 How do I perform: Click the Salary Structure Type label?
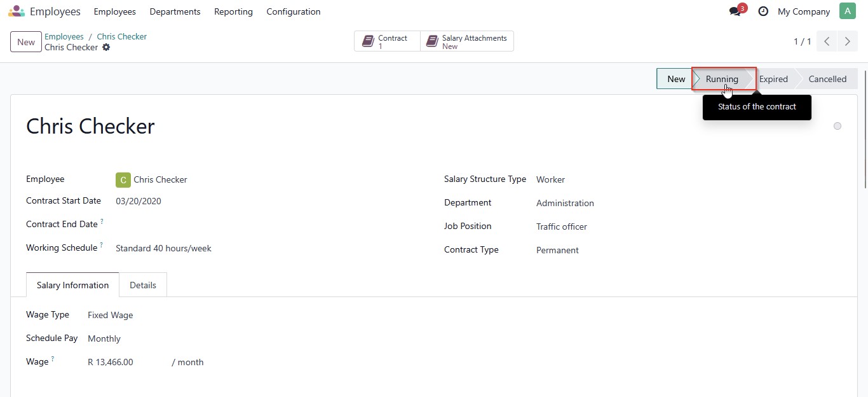485,179
